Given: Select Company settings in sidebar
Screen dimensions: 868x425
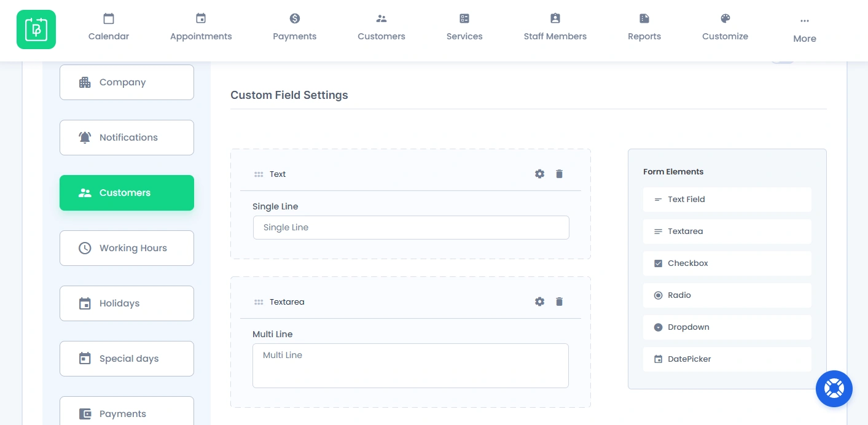Looking at the screenshot, I should pyautogui.click(x=127, y=82).
